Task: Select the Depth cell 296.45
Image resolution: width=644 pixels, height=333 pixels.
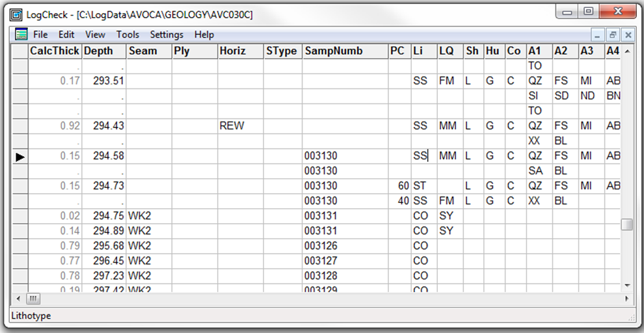Action: [x=104, y=261]
